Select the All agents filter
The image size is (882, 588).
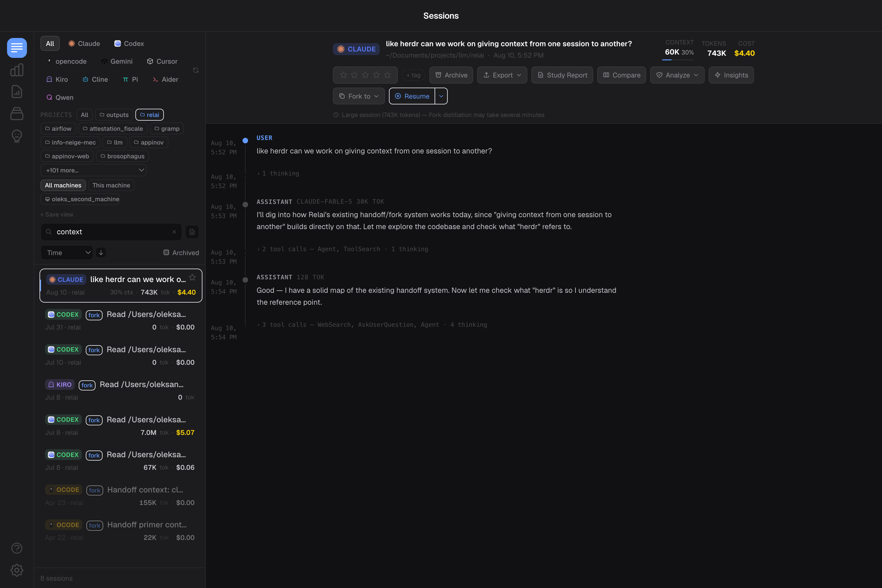(x=50, y=43)
